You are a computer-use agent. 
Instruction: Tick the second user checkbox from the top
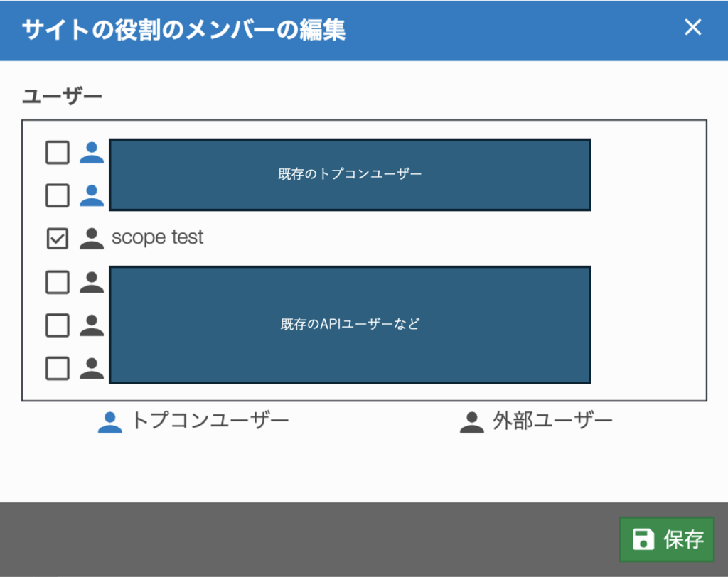tap(58, 195)
